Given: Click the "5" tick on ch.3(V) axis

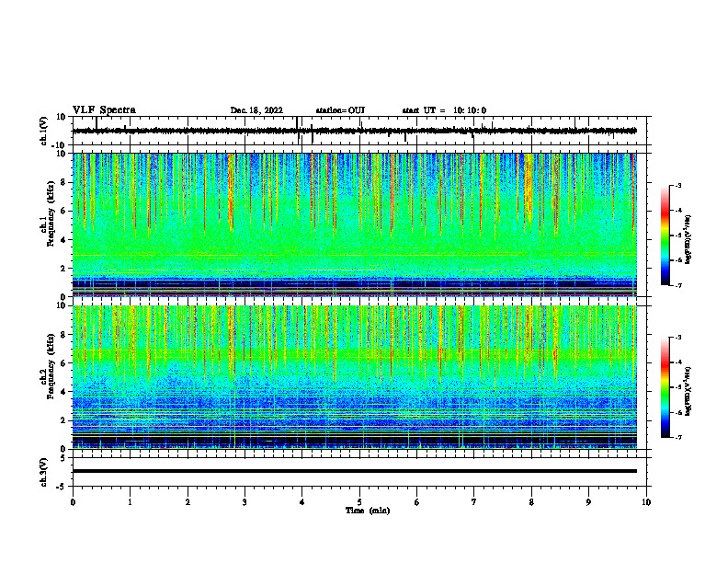Looking at the screenshot, I should pos(64,458).
